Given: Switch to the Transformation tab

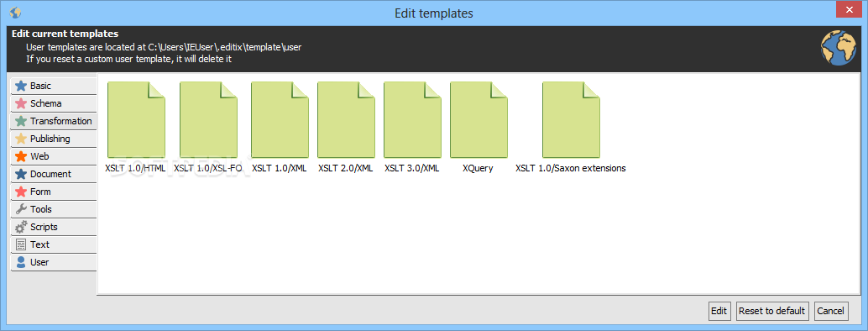Looking at the screenshot, I should (x=54, y=121).
